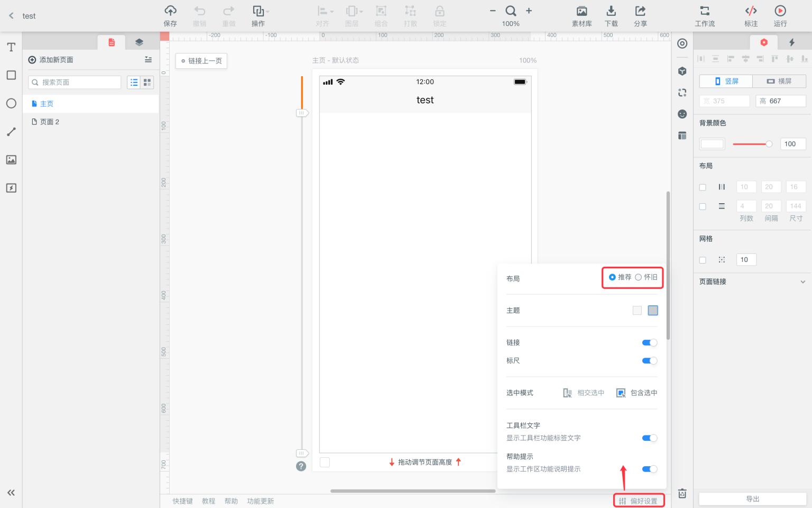
Task: Click the 下载 download icon
Action: (611, 11)
